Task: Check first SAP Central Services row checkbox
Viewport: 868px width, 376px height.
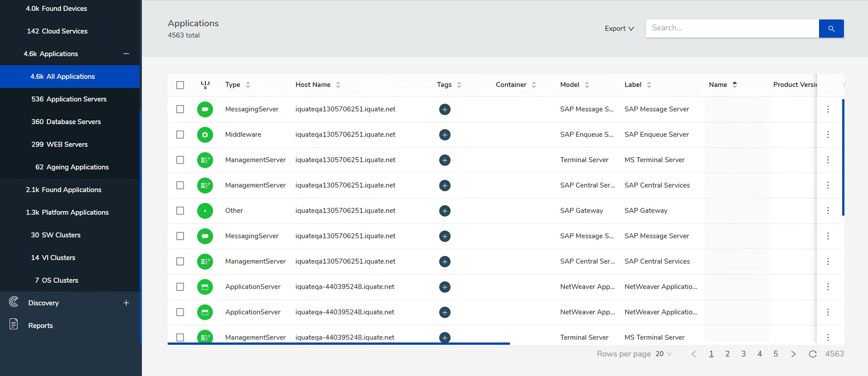Action: pos(180,185)
